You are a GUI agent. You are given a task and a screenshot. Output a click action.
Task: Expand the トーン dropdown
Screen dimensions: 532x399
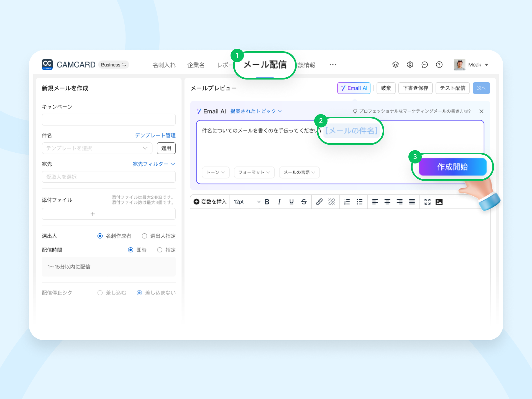[x=216, y=172]
